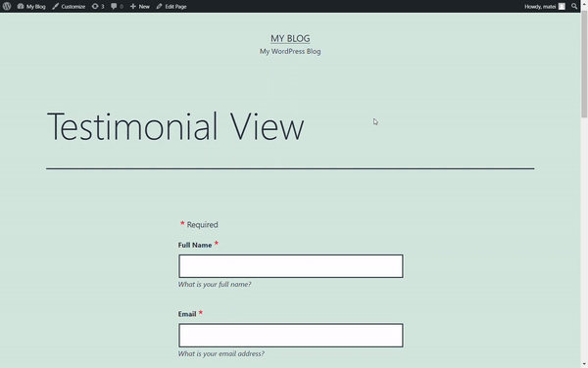Focus the Full Name input field

(x=291, y=266)
